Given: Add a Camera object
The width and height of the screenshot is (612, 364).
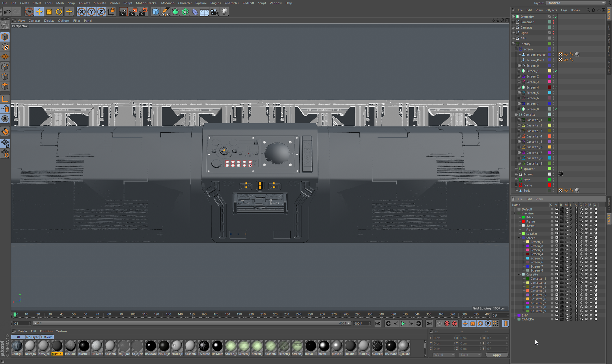Looking at the screenshot, I should click(x=215, y=12).
